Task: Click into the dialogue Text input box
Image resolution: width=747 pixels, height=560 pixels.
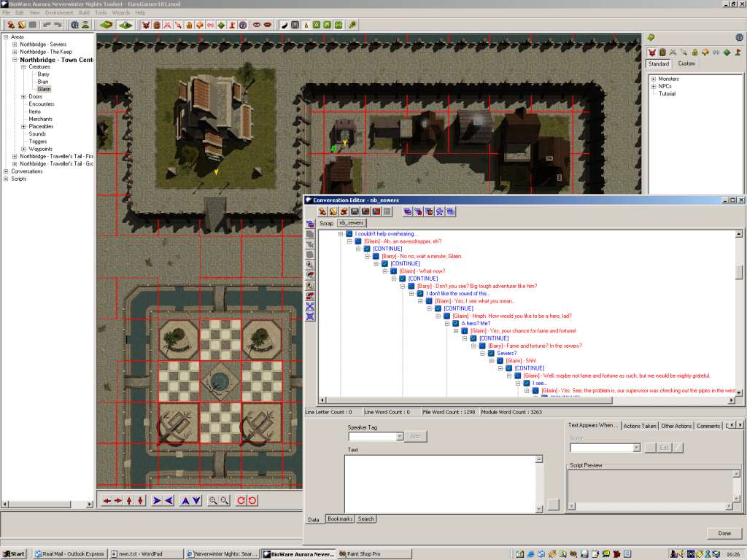Action: click(440, 483)
